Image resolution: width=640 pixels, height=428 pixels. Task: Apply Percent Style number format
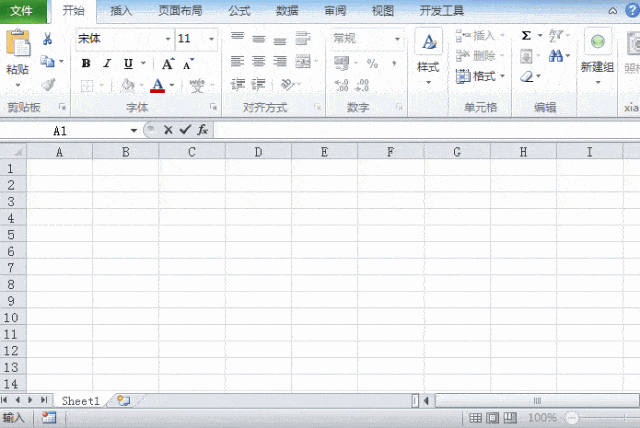point(372,63)
